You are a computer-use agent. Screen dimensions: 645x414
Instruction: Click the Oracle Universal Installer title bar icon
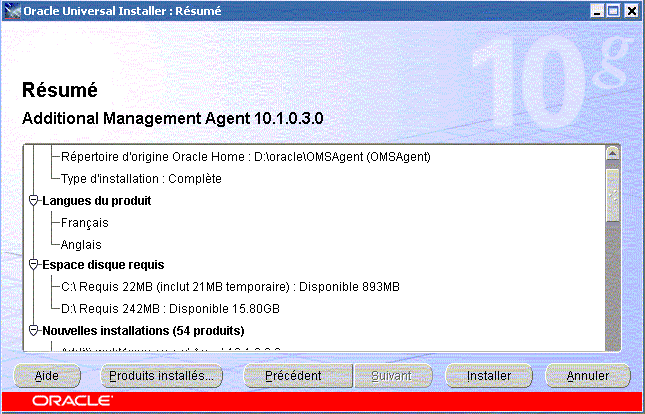(x=11, y=10)
